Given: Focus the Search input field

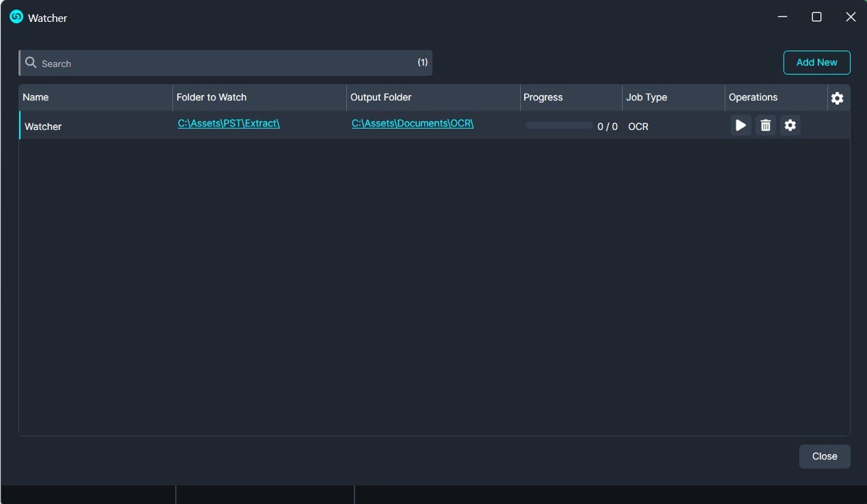Looking at the screenshot, I should click(x=226, y=63).
